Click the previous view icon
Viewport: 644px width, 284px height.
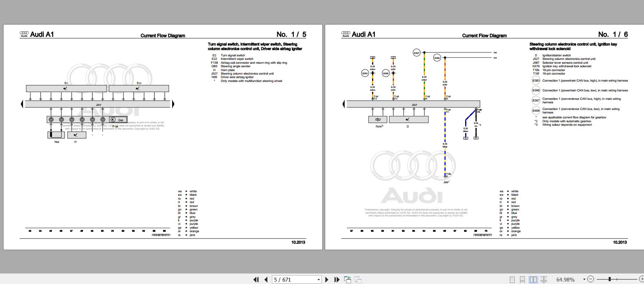pyautogui.click(x=348, y=279)
